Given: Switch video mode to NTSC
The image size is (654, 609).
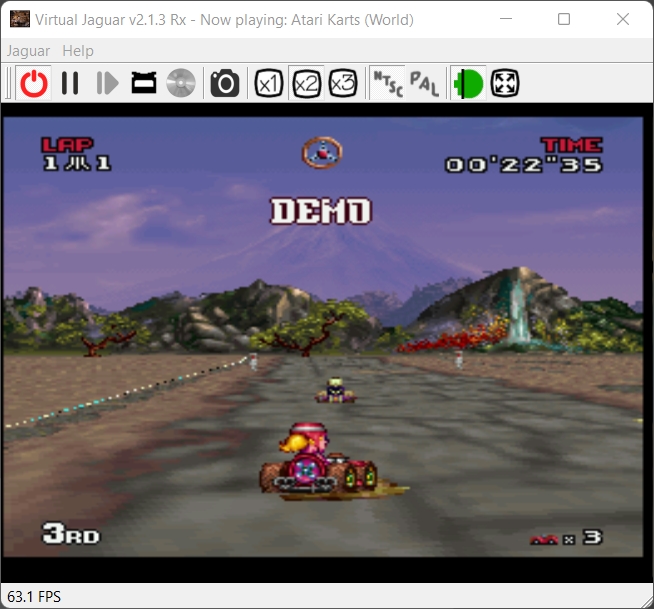Looking at the screenshot, I should pyautogui.click(x=387, y=83).
